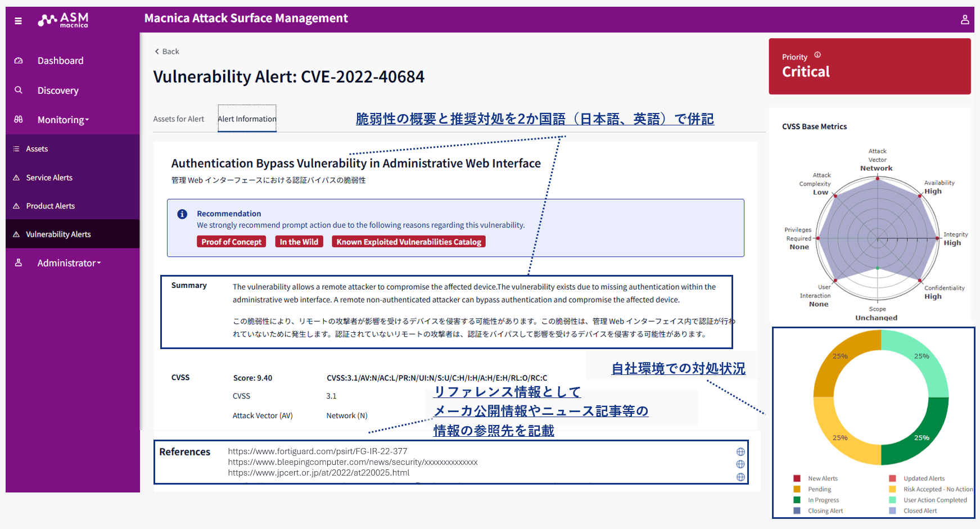Select the Alert Information tab
This screenshot has width=980, height=529.
pos(247,119)
